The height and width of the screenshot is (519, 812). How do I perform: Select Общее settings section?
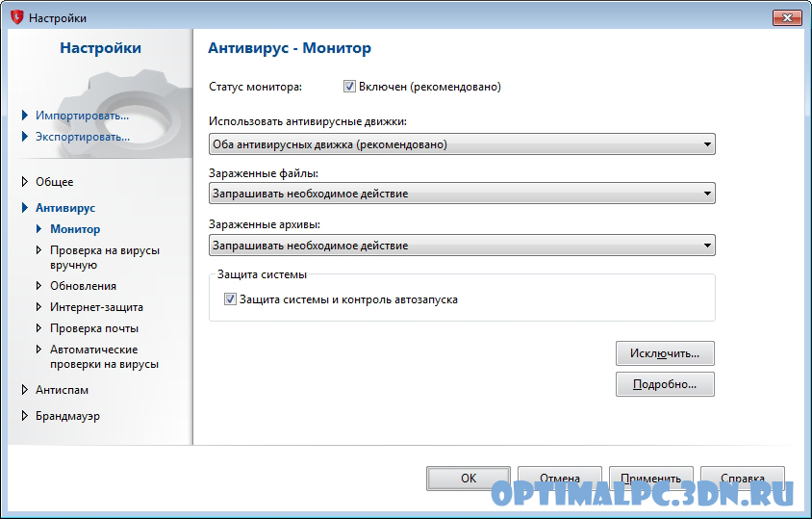pos(55,182)
